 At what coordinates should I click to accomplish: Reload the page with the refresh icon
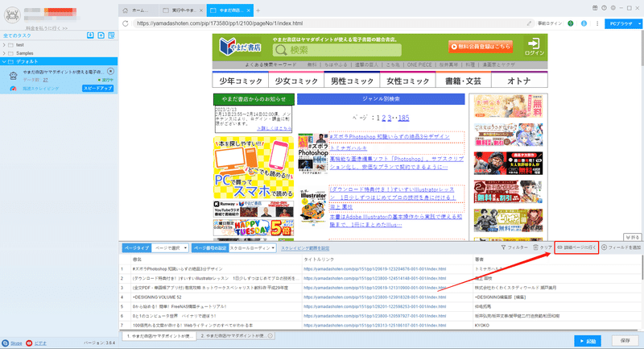coord(126,23)
